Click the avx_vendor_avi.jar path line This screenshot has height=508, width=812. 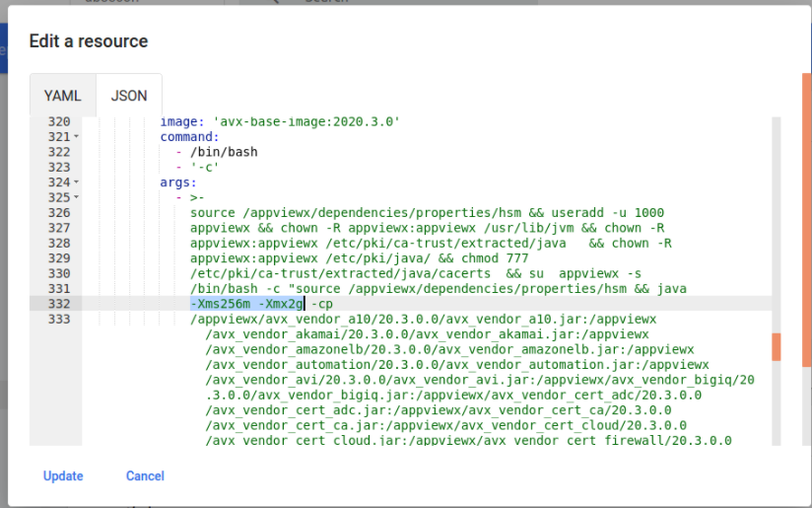tap(480, 380)
